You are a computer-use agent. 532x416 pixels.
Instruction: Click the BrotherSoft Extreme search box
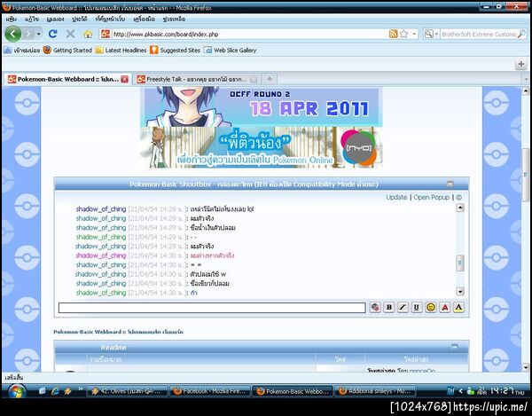[x=479, y=35]
